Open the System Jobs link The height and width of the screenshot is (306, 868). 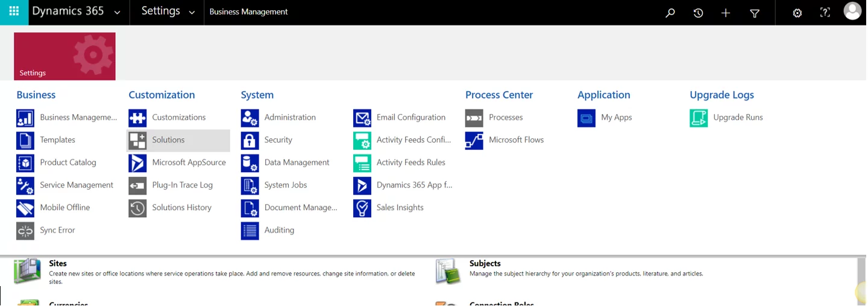(x=286, y=185)
